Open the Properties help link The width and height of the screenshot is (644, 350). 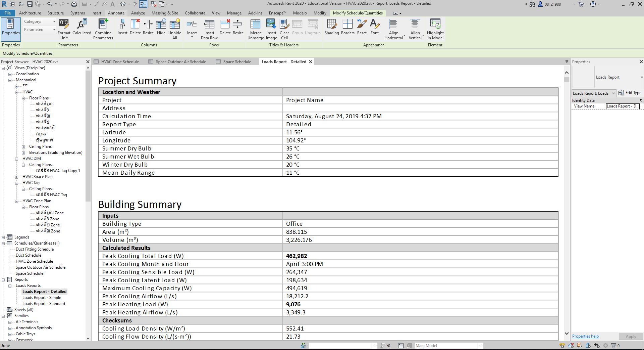585,336
